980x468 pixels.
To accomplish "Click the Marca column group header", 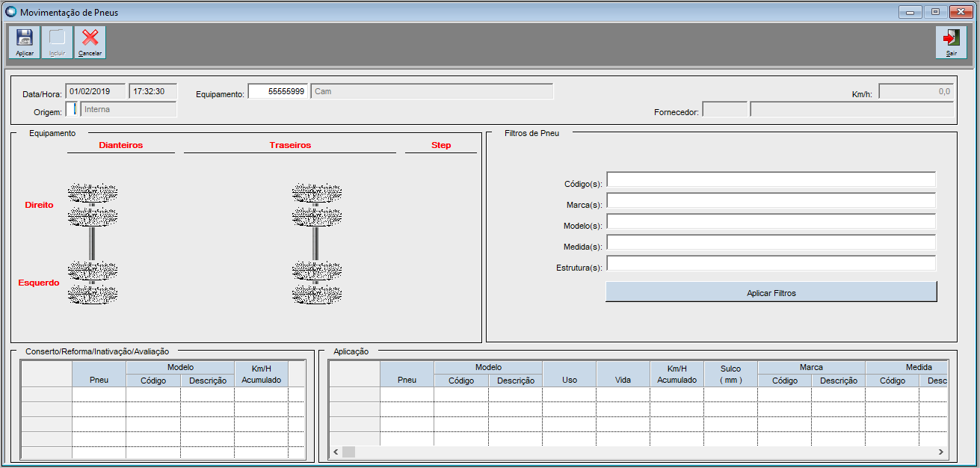I will [x=812, y=367].
